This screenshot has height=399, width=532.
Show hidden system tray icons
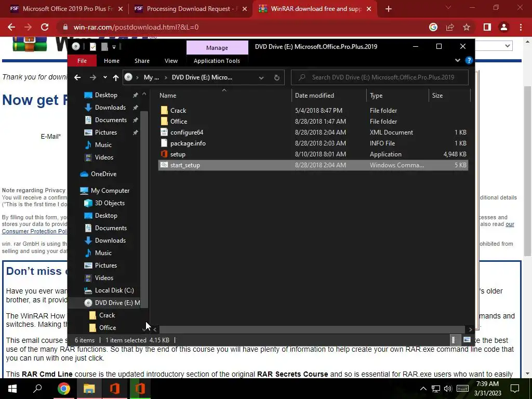pos(423,389)
